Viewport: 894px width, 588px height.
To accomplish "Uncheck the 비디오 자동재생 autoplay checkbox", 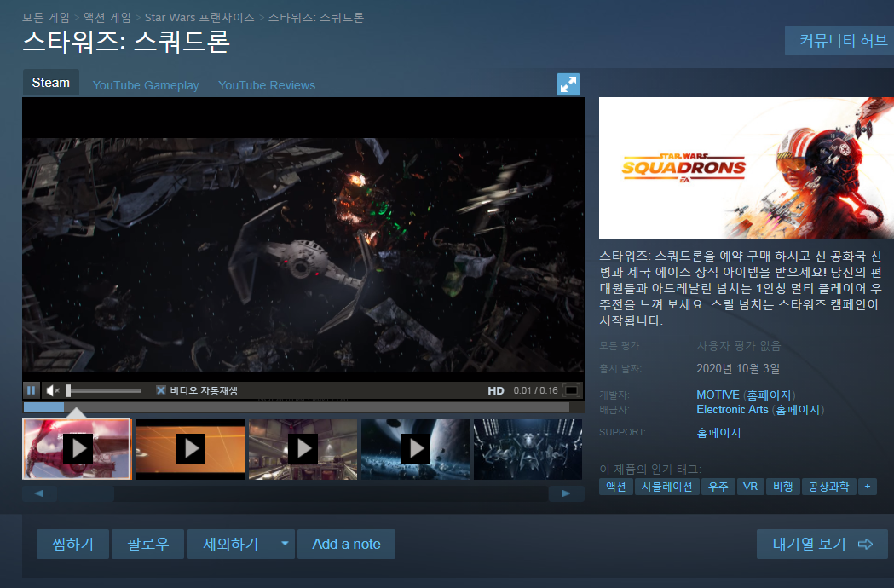I will coord(161,390).
